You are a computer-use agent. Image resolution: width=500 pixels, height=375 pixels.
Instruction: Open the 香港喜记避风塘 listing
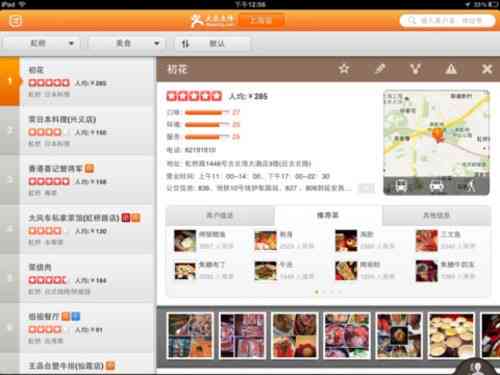[77, 180]
